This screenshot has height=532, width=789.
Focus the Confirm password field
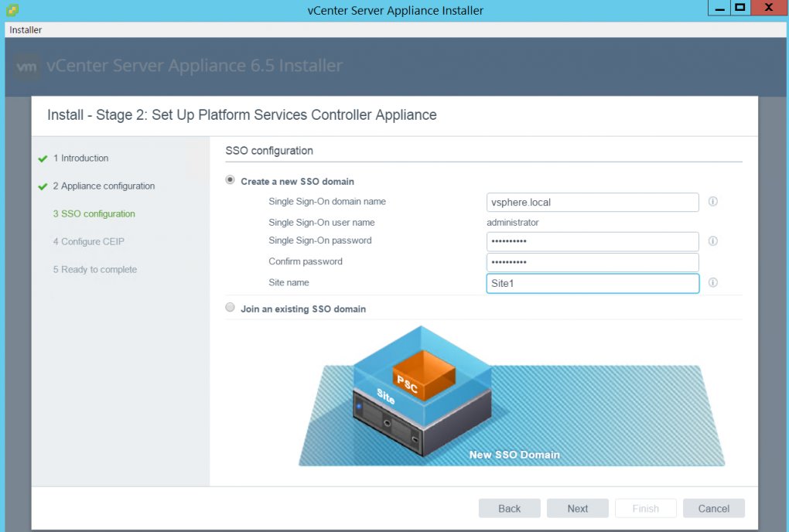point(593,262)
